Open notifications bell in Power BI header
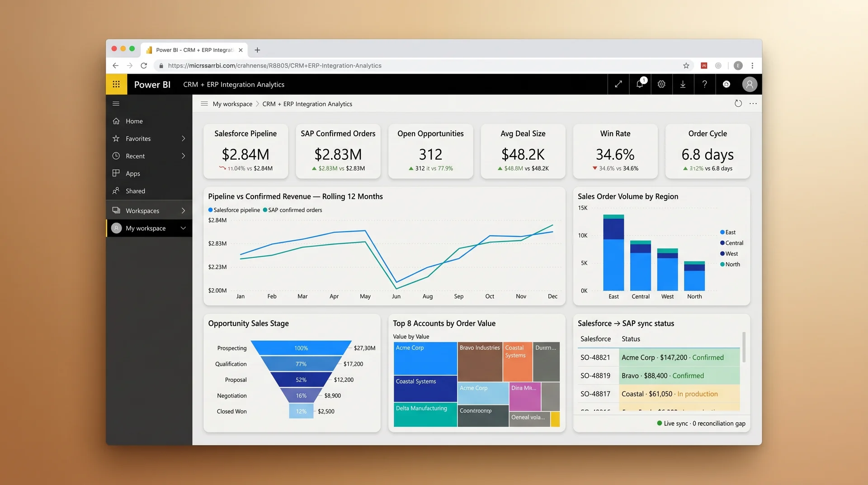This screenshot has height=485, width=868. 640,84
